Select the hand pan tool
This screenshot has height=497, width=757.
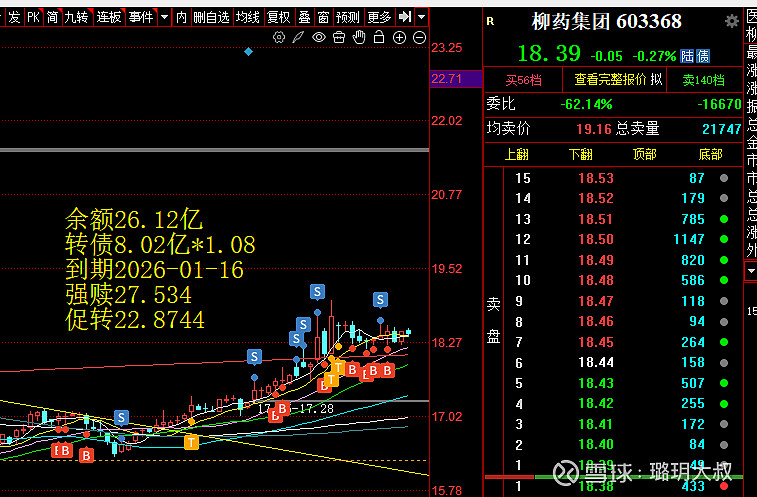[x=359, y=37]
